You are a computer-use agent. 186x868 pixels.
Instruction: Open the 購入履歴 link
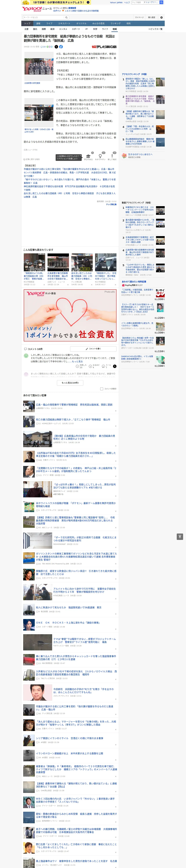pos(152,18)
